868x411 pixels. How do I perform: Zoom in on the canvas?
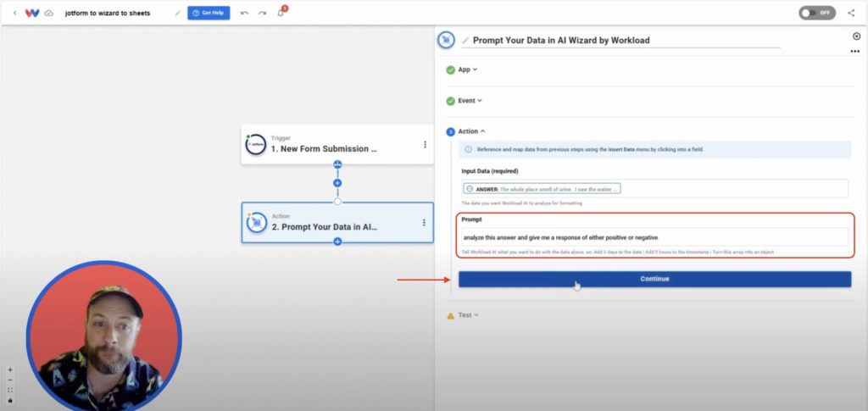pos(10,370)
